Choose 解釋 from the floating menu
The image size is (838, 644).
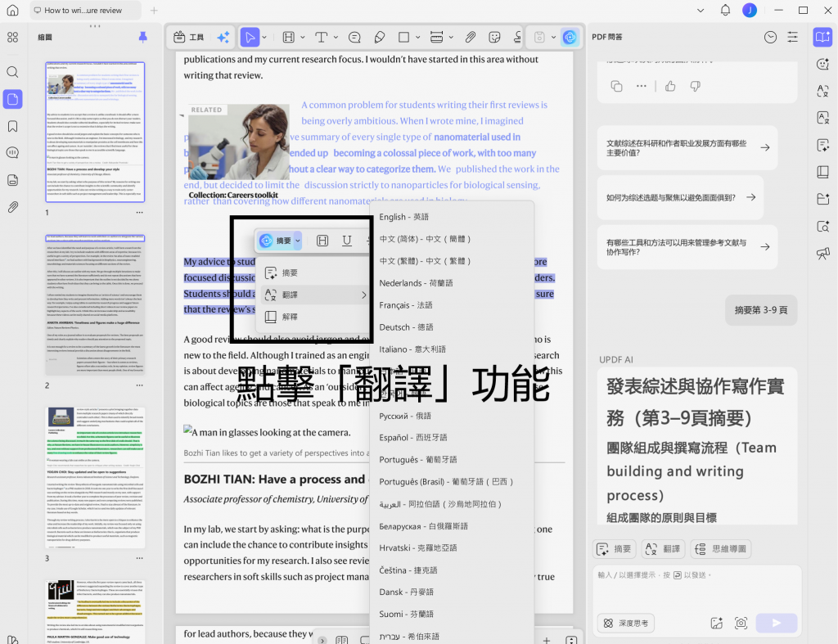pyautogui.click(x=313, y=317)
